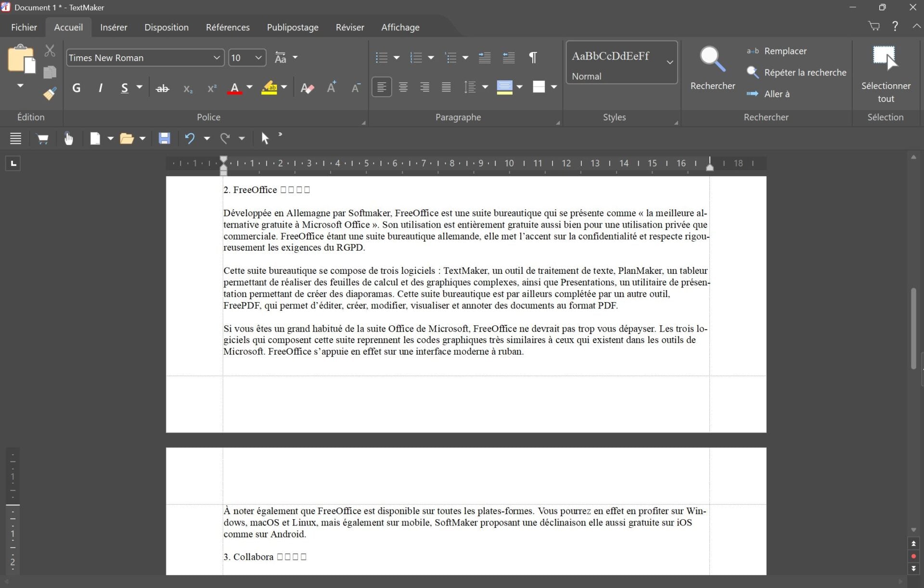Screen dimensions: 924x588
Task: Click the save floppy disk icon
Action: (164, 139)
